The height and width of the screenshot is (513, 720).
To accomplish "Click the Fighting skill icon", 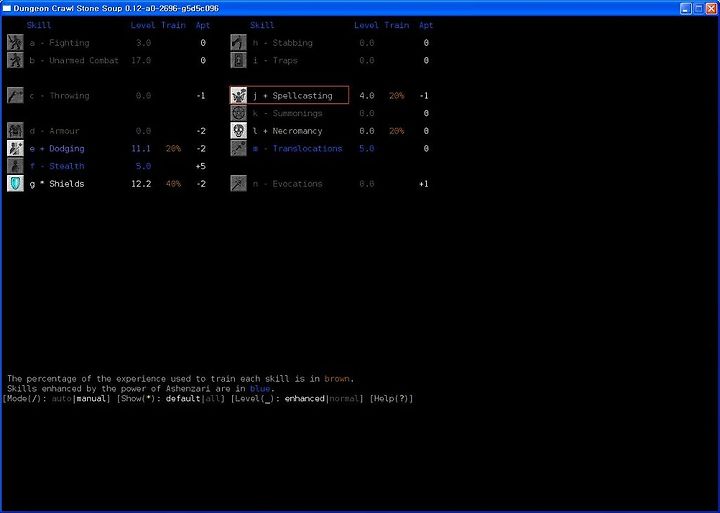I will (15, 43).
